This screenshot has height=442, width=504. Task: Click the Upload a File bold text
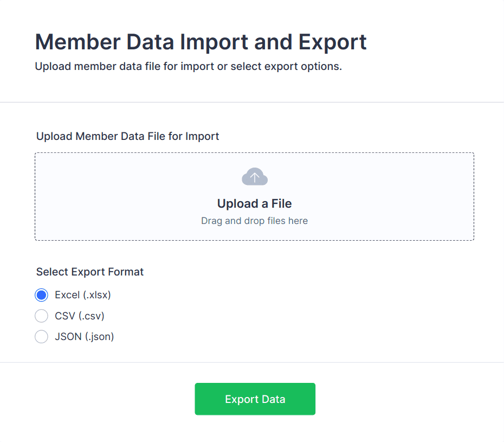pyautogui.click(x=254, y=203)
